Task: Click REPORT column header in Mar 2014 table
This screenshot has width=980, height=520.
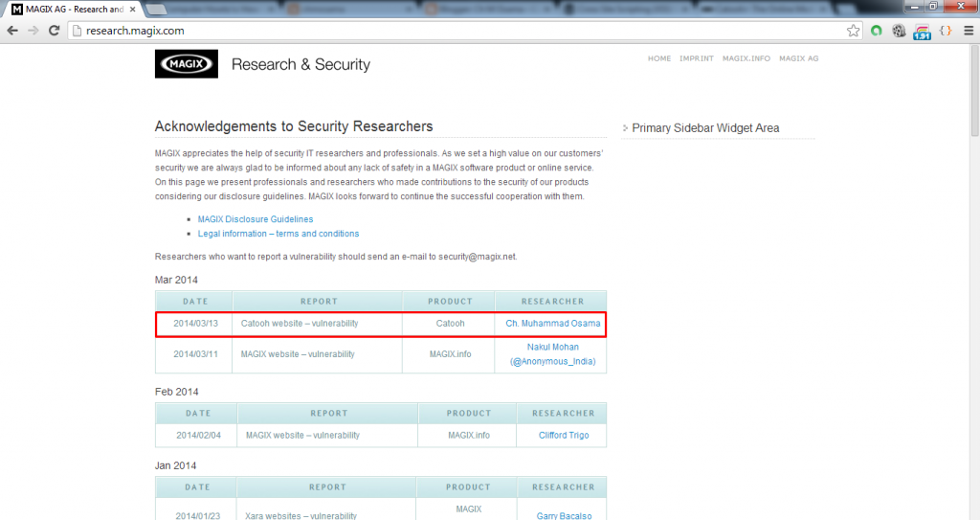Action: (319, 301)
